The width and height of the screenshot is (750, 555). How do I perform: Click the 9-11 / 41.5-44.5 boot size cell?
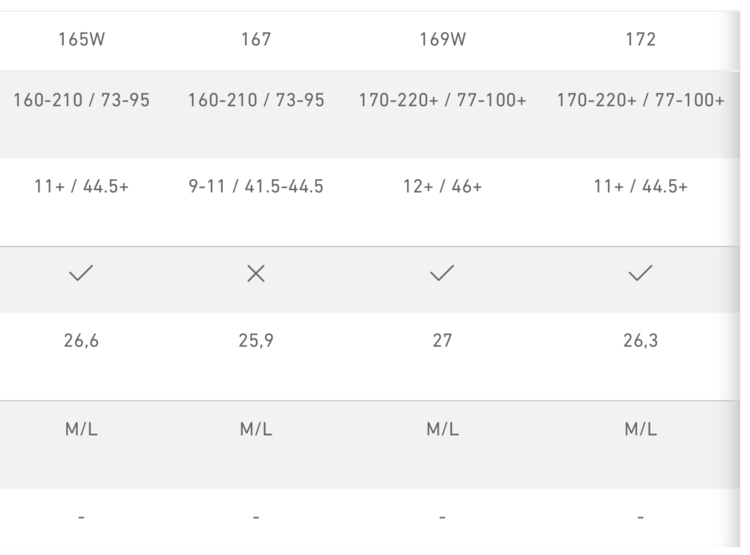[256, 187]
